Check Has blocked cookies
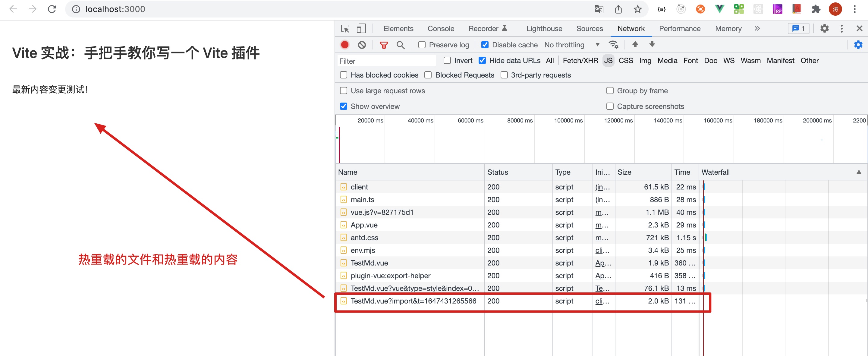 (343, 75)
